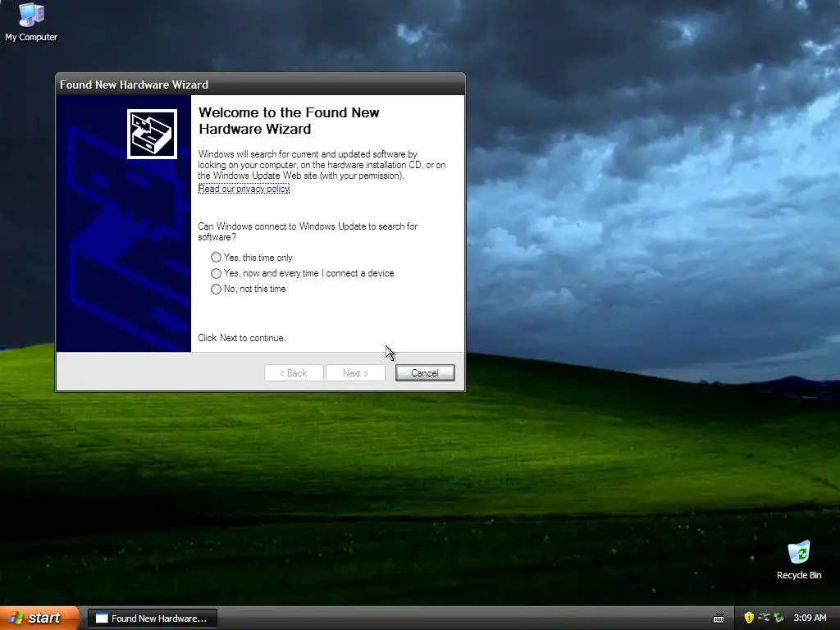The width and height of the screenshot is (840, 630).
Task: Click the hardware wizard image in dialog
Action: [152, 134]
